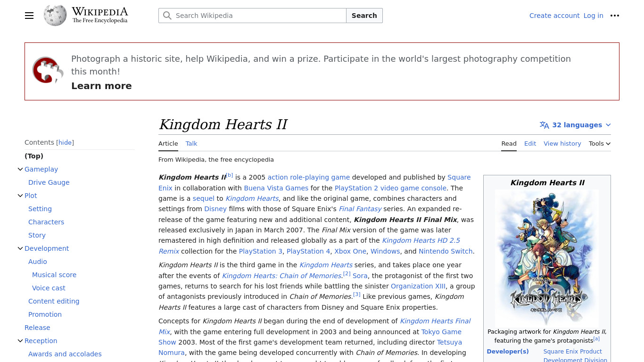Image resolution: width=644 pixels, height=362 pixels.
Task: Open the Buena Vista Games link
Action: 276,188
